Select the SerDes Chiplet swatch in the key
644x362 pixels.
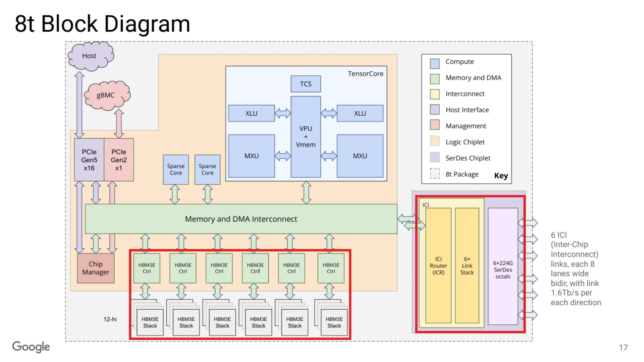[x=435, y=157]
